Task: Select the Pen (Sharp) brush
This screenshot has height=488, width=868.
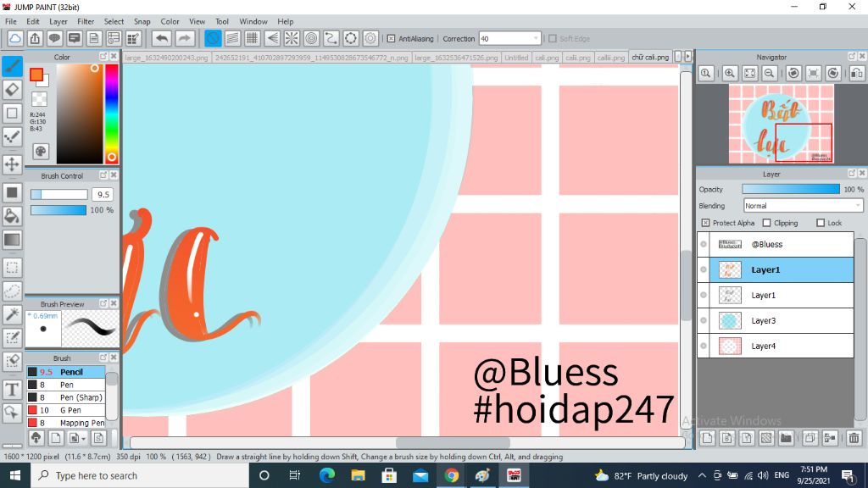Action: tap(66, 397)
